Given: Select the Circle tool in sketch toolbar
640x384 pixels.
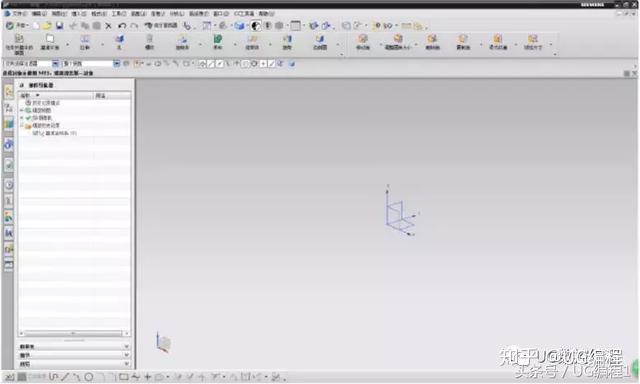Looking at the screenshot, I should click(x=89, y=377).
